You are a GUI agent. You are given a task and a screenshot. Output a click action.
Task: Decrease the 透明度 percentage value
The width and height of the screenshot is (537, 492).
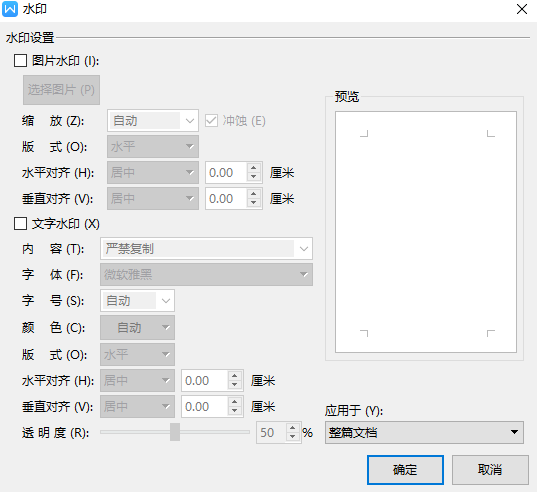tap(292, 437)
